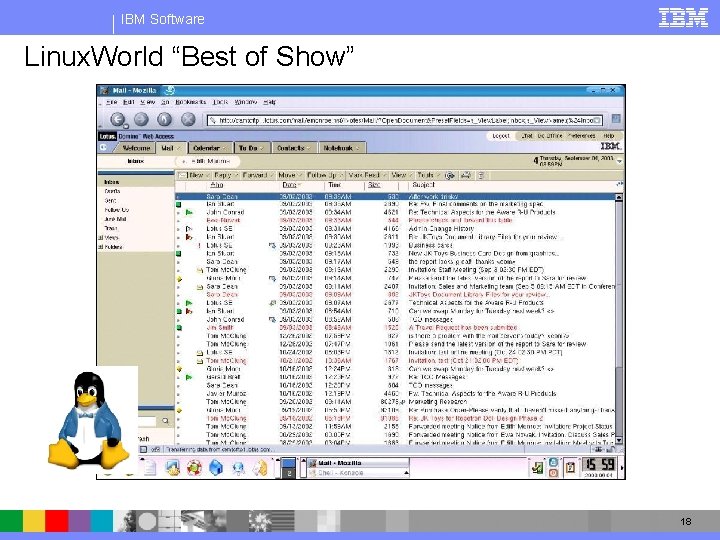Click the browser Back arrow button
The image size is (720, 540).
(x=118, y=120)
